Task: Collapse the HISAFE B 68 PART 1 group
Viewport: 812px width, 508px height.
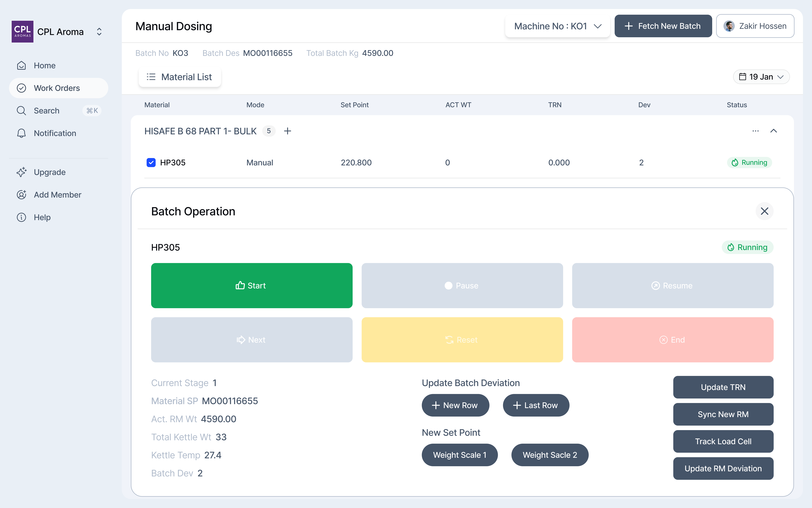Action: click(773, 131)
